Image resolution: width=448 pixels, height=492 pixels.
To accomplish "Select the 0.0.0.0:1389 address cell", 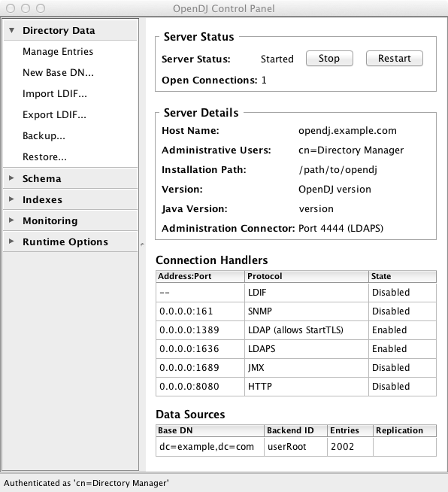I will click(200, 330).
